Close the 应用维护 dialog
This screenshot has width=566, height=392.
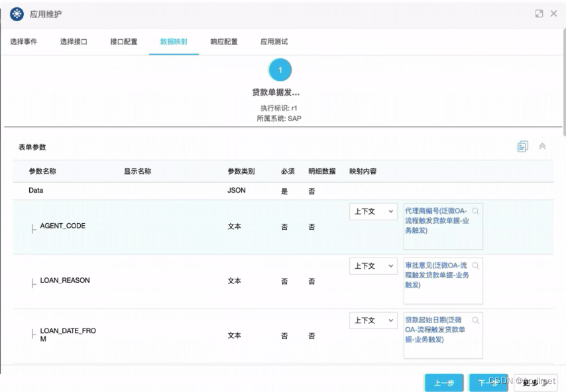[x=553, y=14]
